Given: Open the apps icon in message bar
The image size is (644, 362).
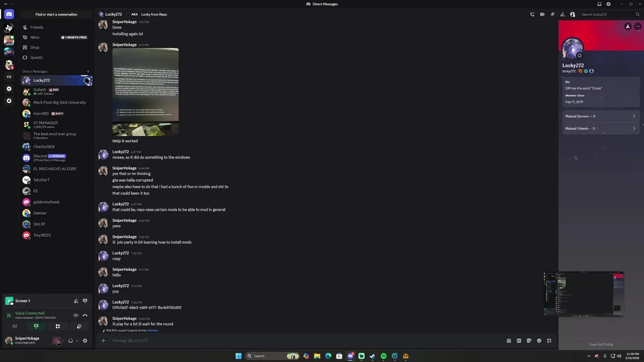Looking at the screenshot, I should pyautogui.click(x=549, y=341).
